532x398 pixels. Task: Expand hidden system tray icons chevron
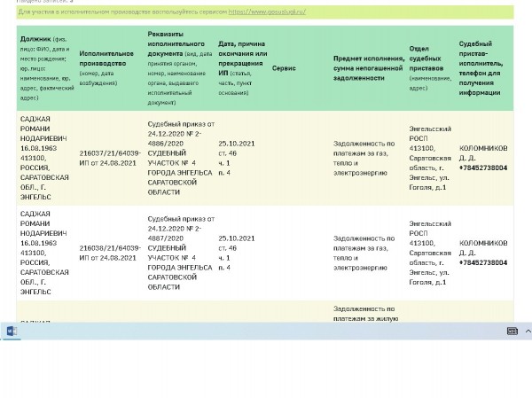point(528,331)
